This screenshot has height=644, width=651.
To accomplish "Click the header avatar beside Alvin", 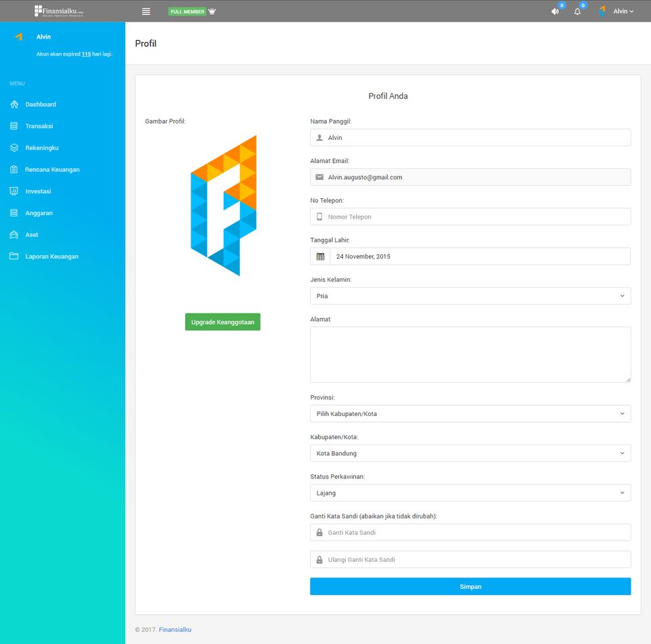I will point(602,12).
